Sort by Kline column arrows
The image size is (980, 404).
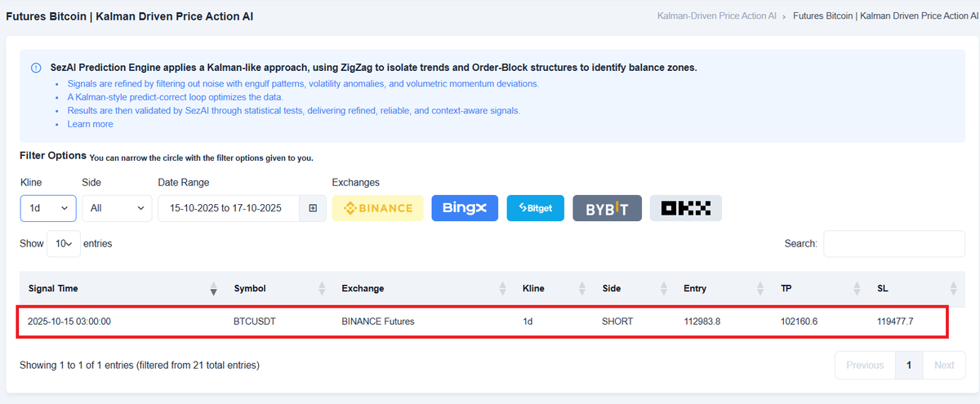pos(582,288)
